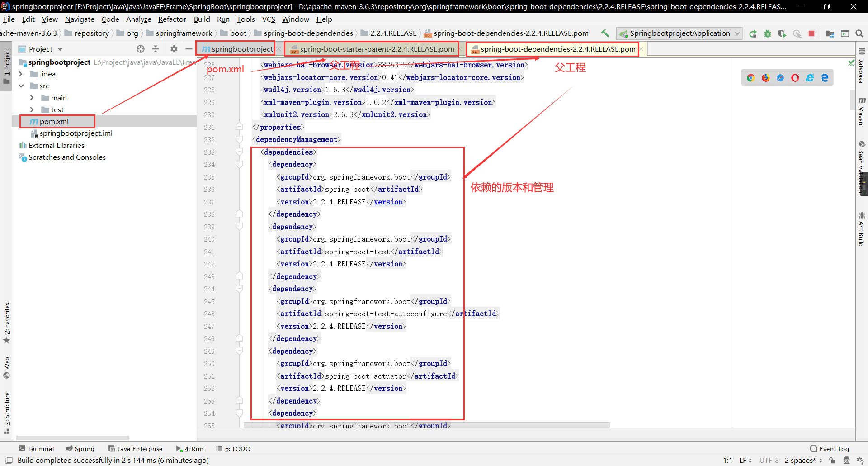Open the Project Structure dialog icon
Image resolution: width=868 pixels, height=466 pixels.
click(x=830, y=33)
